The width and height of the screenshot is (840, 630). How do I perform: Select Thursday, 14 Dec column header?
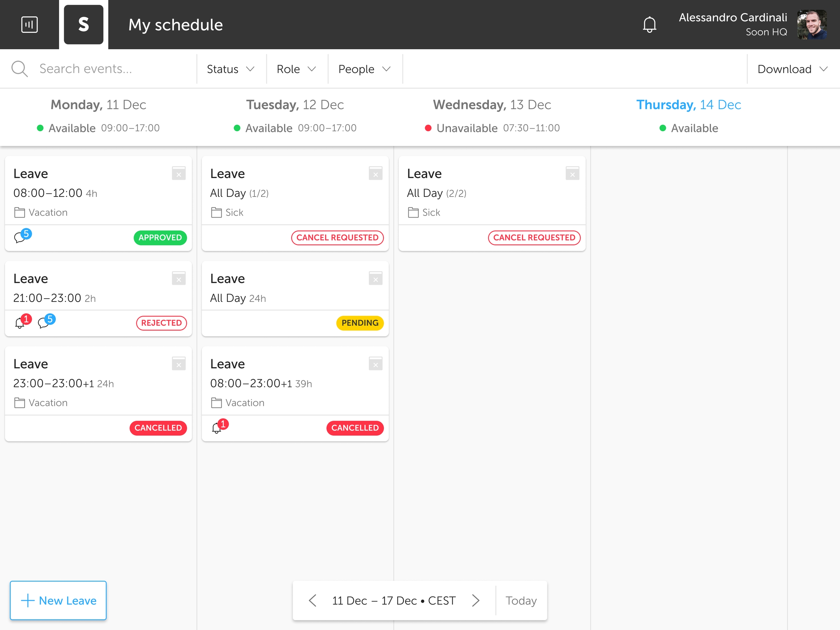(x=688, y=105)
